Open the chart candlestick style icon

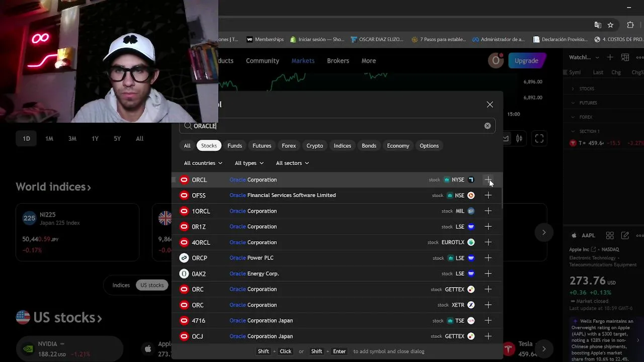tap(519, 138)
